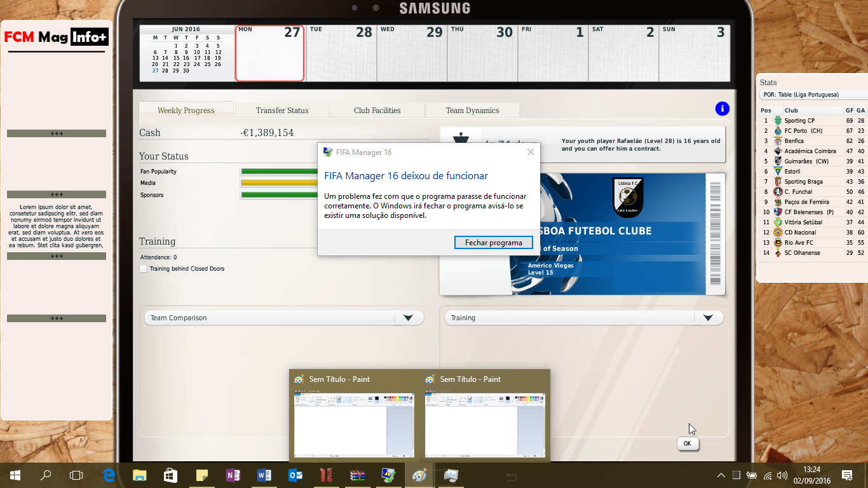Image resolution: width=868 pixels, height=488 pixels.
Task: Click the GA column header
Action: (861, 111)
